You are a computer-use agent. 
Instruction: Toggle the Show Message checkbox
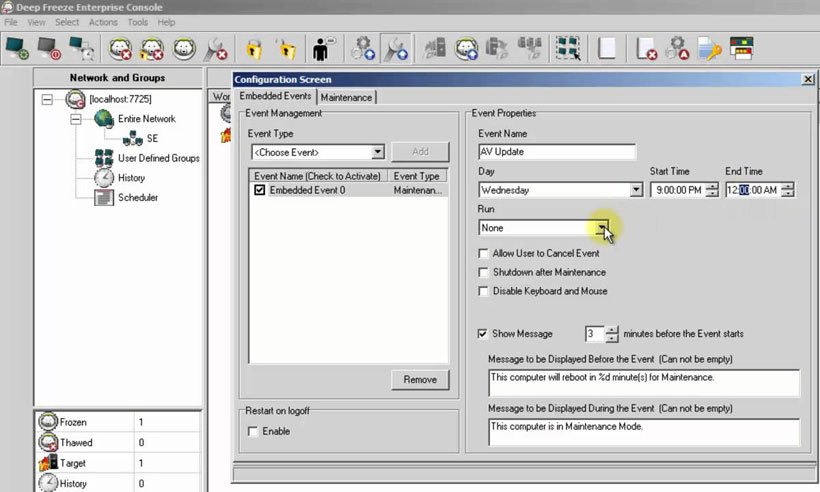coord(483,334)
